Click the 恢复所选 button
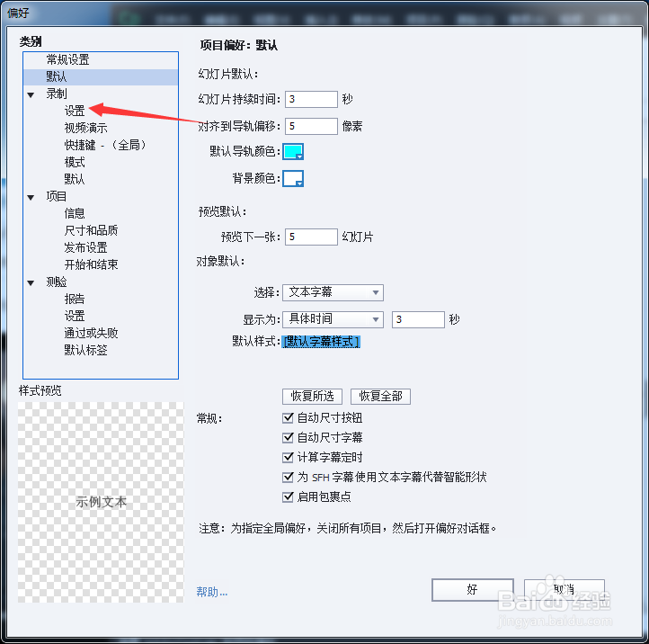 pos(313,397)
